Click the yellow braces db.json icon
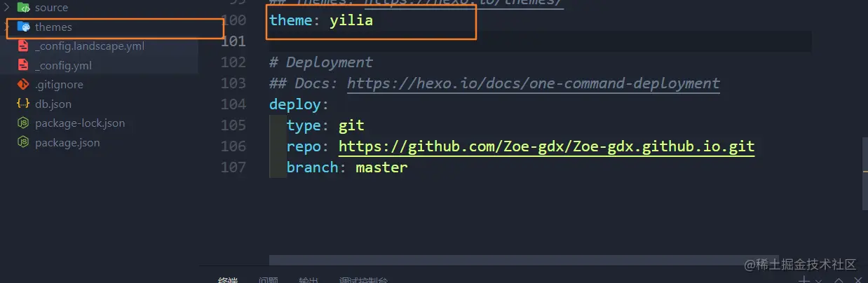The width and height of the screenshot is (868, 283). (23, 104)
